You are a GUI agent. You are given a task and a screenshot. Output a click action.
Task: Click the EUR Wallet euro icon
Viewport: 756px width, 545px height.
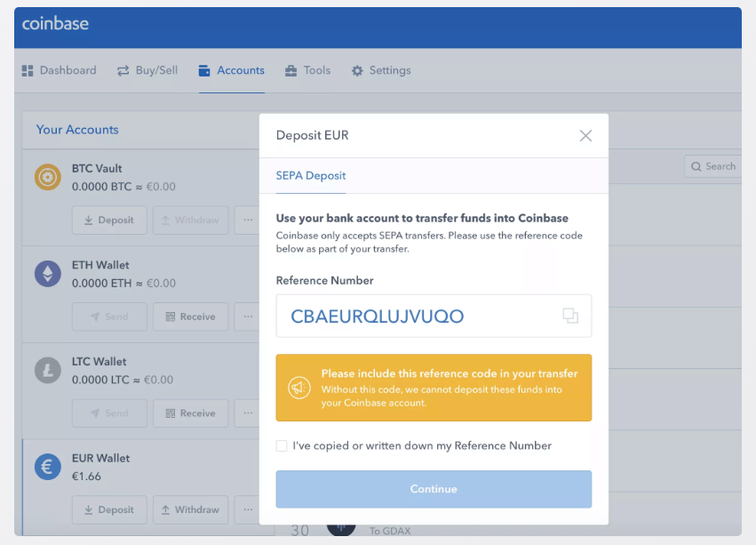click(48, 467)
